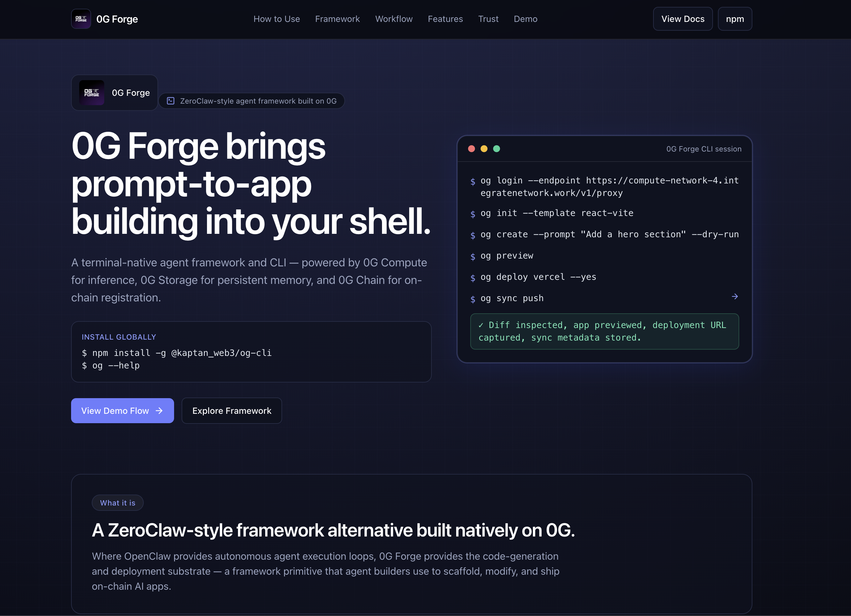
Task: Open the How to Use nav link
Action: point(276,19)
